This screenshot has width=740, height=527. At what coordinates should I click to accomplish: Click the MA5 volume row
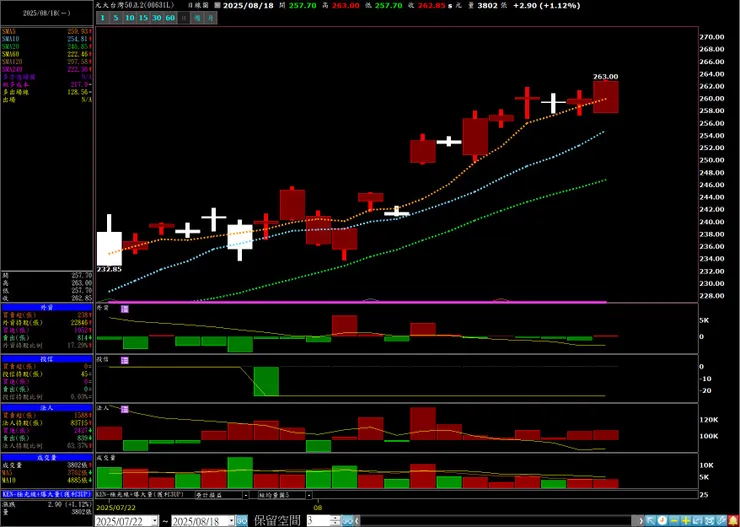click(x=47, y=473)
